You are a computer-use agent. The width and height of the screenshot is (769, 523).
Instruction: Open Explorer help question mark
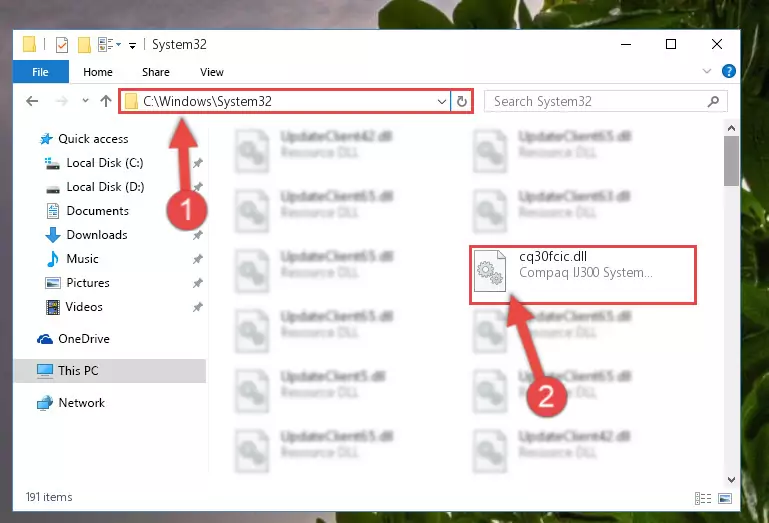728,72
